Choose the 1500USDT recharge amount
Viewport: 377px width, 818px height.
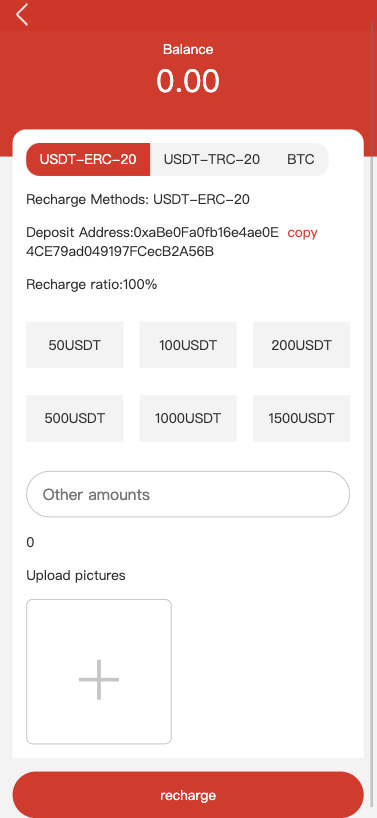click(x=301, y=418)
